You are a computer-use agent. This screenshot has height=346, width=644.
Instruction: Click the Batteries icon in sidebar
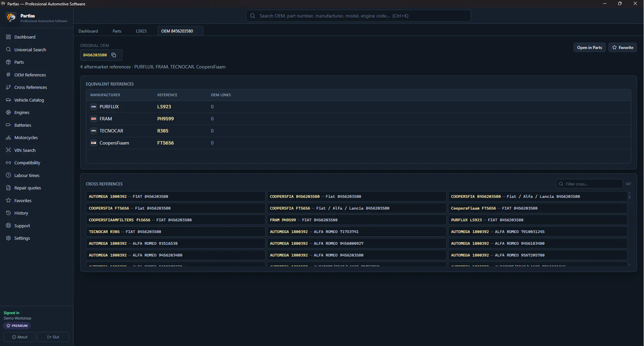pyautogui.click(x=8, y=125)
